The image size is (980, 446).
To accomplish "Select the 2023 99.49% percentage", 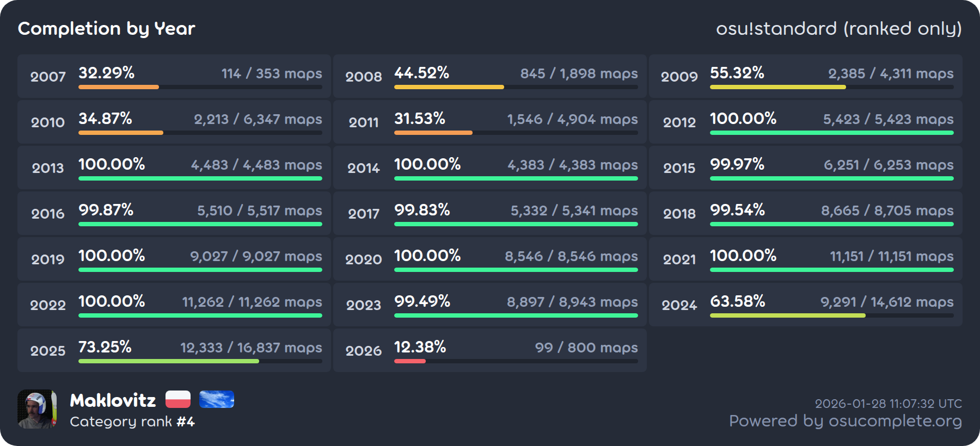I will (x=422, y=301).
